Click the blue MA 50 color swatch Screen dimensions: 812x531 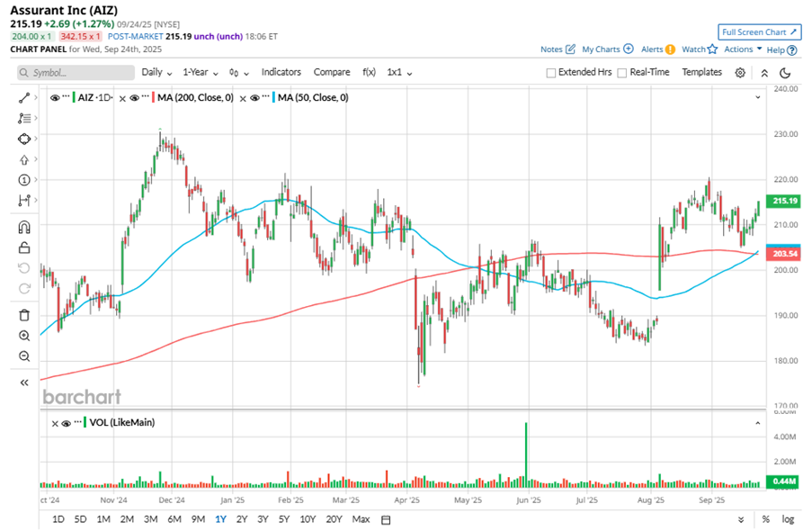pyautogui.click(x=273, y=97)
